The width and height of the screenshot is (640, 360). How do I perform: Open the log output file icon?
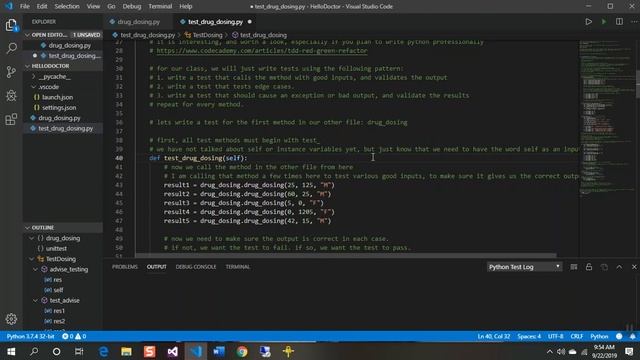pos(604,267)
